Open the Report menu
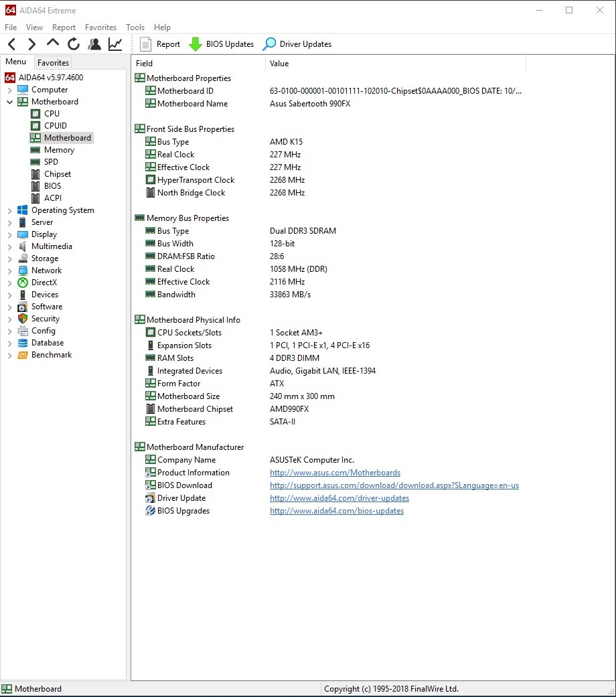The height and width of the screenshot is (697, 616). pyautogui.click(x=64, y=27)
